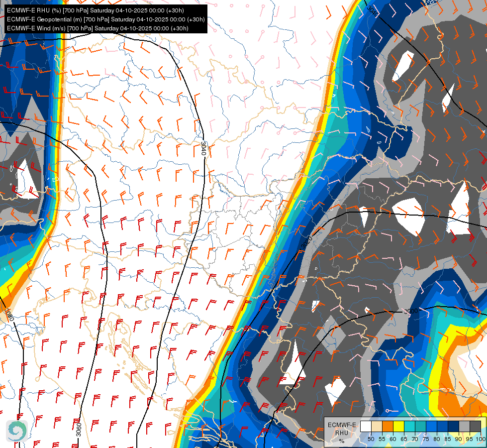Click the legend value '65'
Image resolution: width=487 pixels, height=448 pixels.
click(x=404, y=439)
